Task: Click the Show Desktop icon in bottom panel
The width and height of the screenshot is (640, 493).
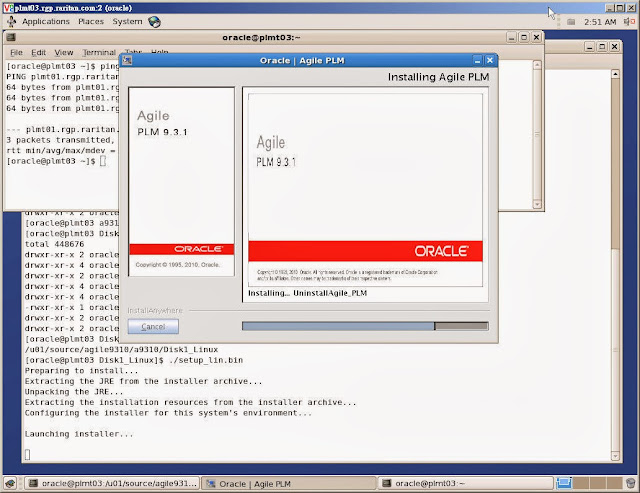Action: 11,484
